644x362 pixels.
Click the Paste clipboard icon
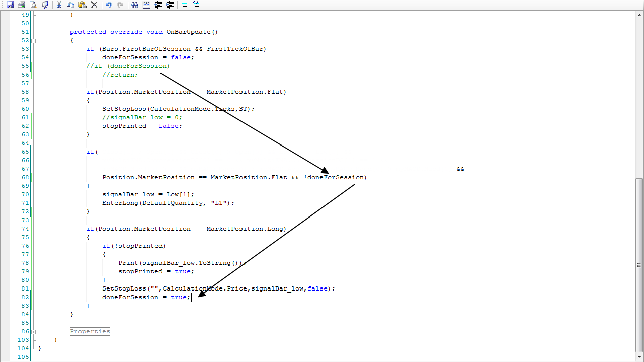pos(83,5)
